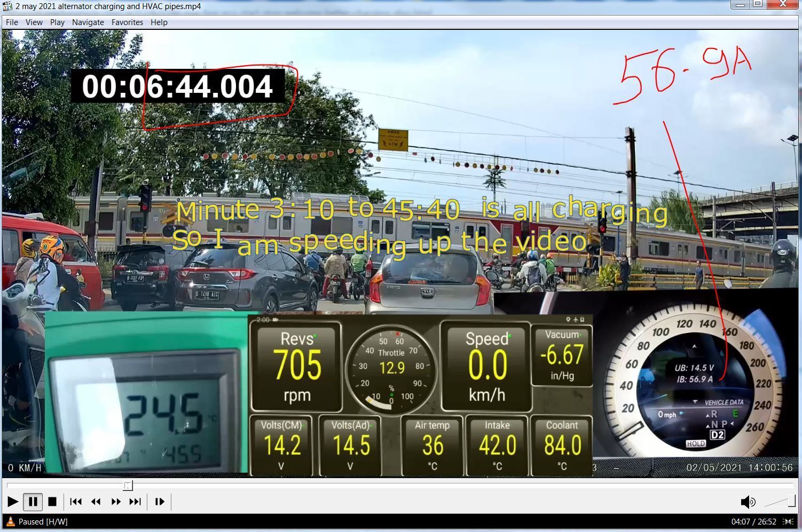
Task: Stop video playback
Action: pyautogui.click(x=52, y=502)
